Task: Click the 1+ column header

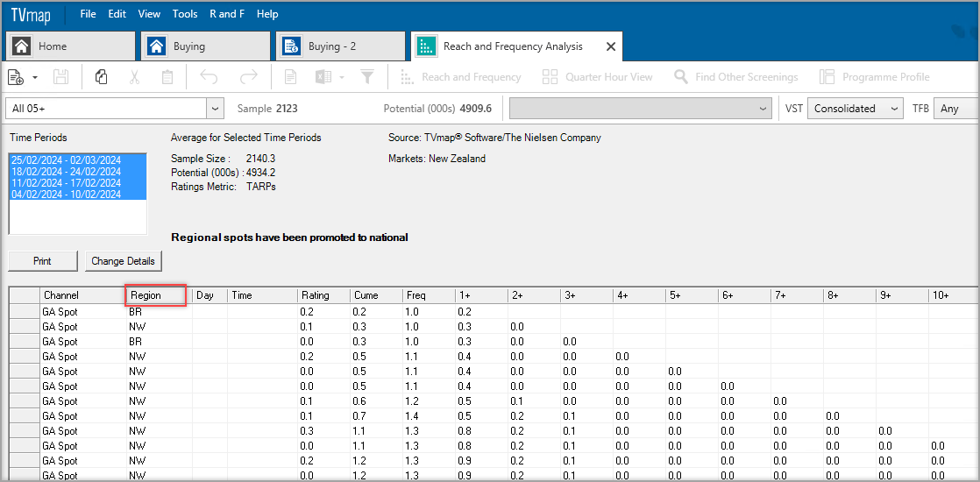Action: (481, 295)
